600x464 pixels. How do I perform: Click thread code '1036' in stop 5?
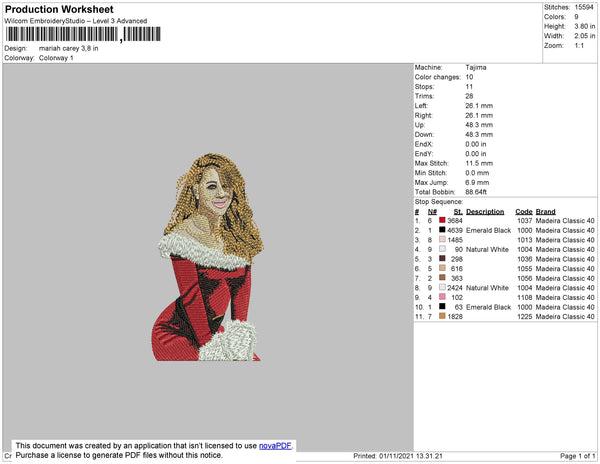[525, 259]
